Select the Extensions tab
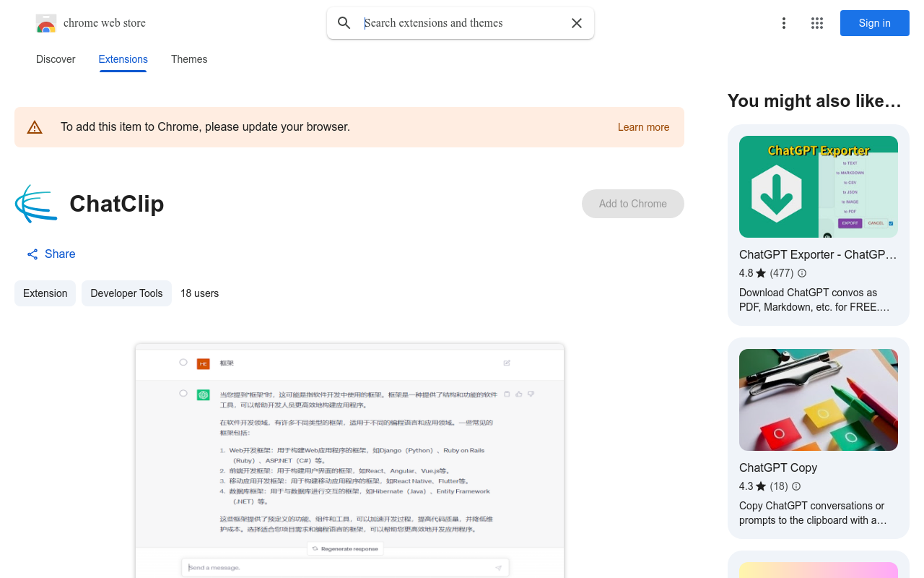924x578 pixels. [123, 59]
